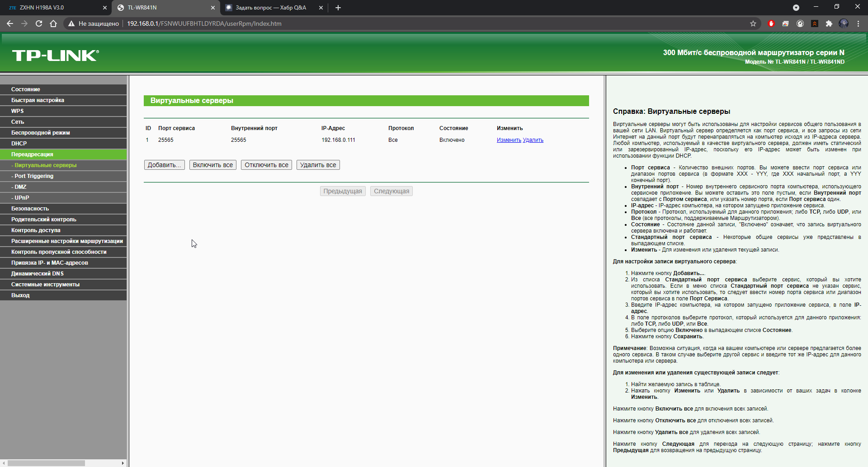Switch to ZXHN H198A V3.0 tab
Image resolution: width=868 pixels, height=467 pixels.
[x=55, y=8]
